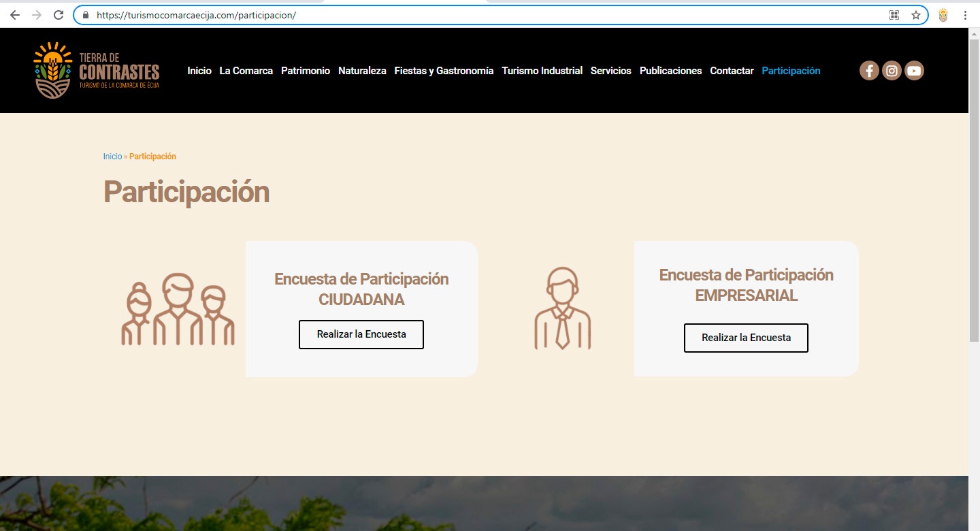This screenshot has height=531, width=980.
Task: Open the Chrome three-dot menu
Action: pyautogui.click(x=965, y=15)
